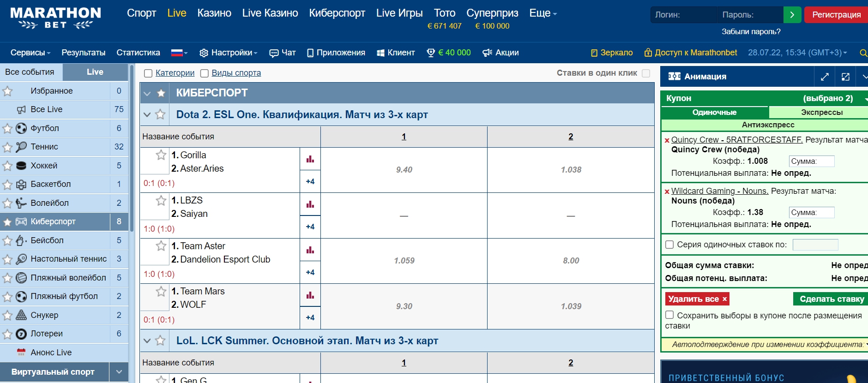Star the Dota 2 ESL One tournament
The image size is (868, 383).
[x=160, y=114]
